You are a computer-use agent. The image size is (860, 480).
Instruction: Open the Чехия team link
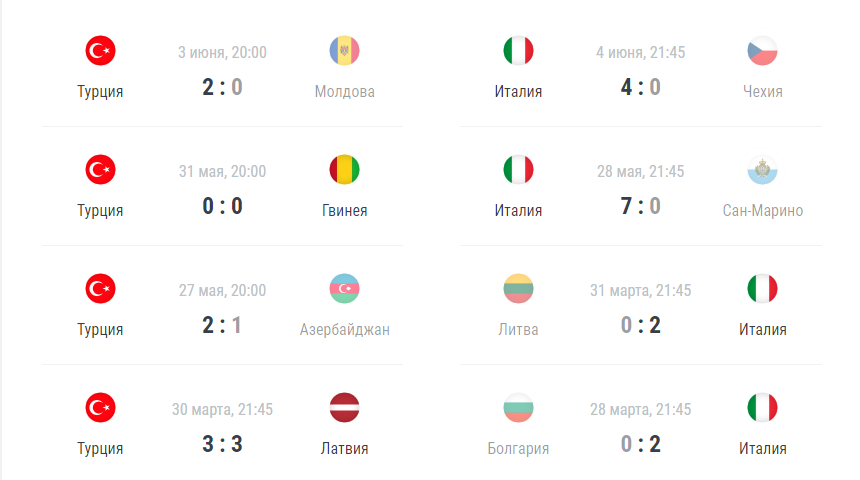762,92
